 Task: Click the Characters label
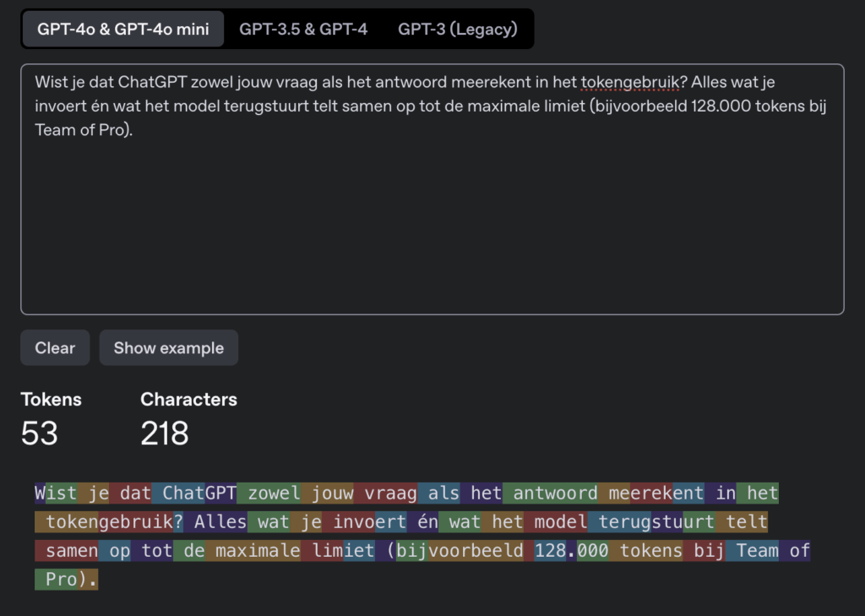(188, 400)
